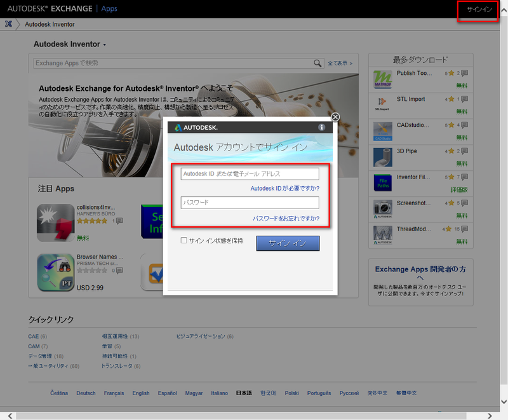Open the Screenshot app camera icon
This screenshot has height=420, width=508.
tap(383, 209)
